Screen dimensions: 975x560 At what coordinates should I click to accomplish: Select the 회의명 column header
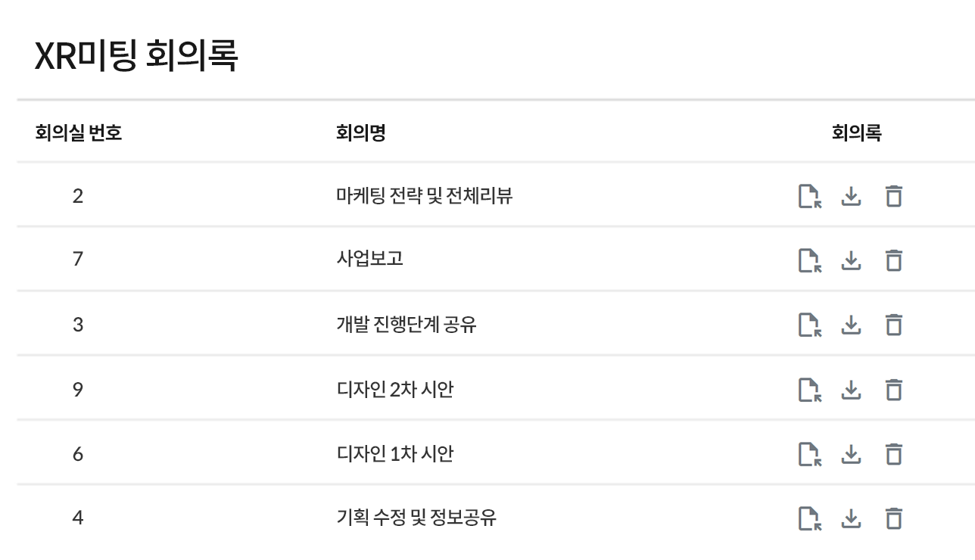click(x=361, y=133)
